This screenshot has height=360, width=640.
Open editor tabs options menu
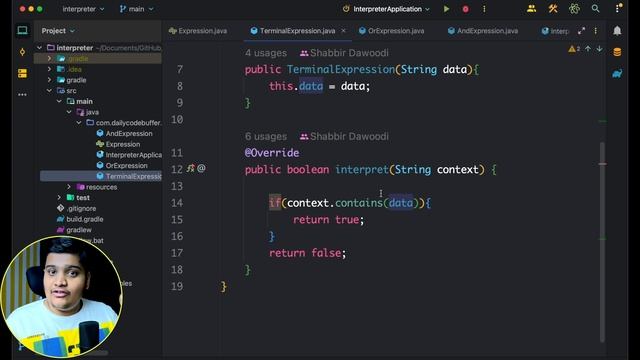tap(596, 31)
